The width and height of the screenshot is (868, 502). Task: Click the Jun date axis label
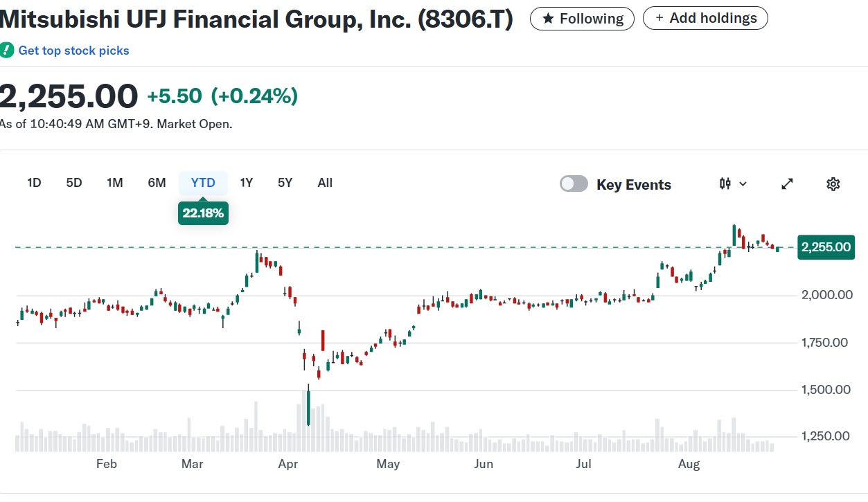(x=484, y=464)
